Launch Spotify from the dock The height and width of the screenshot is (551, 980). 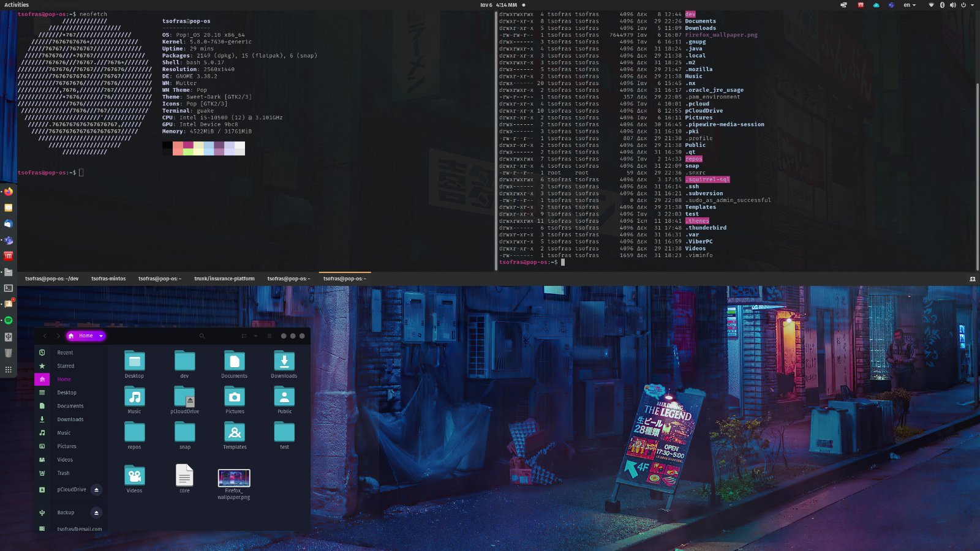[9, 320]
